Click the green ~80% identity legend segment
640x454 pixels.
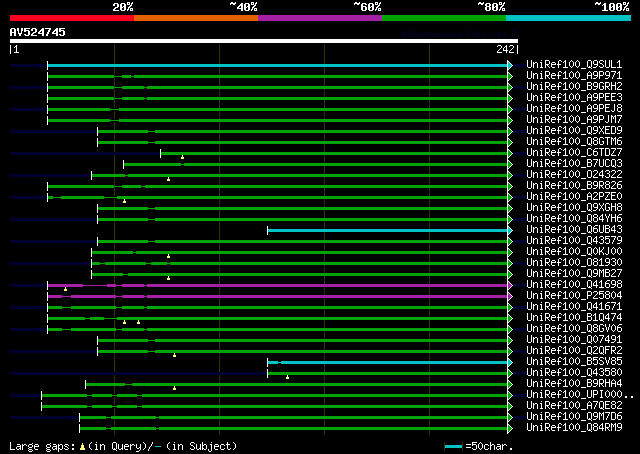coord(444,18)
